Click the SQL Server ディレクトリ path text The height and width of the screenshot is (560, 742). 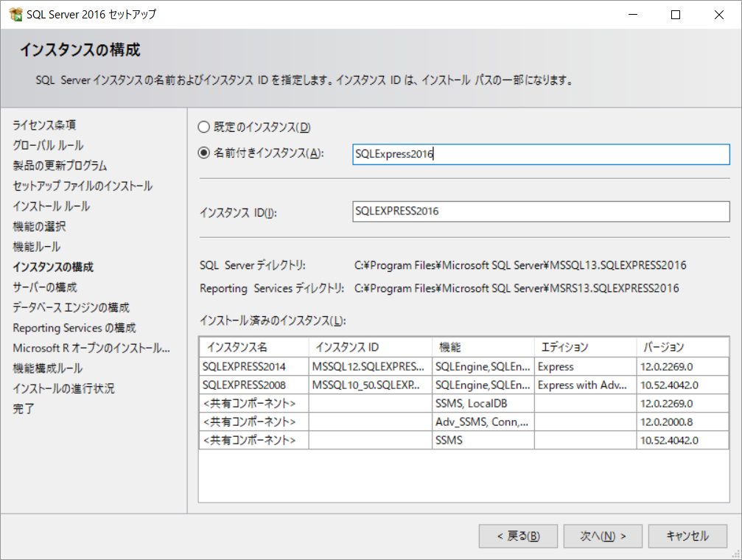[x=520, y=265]
